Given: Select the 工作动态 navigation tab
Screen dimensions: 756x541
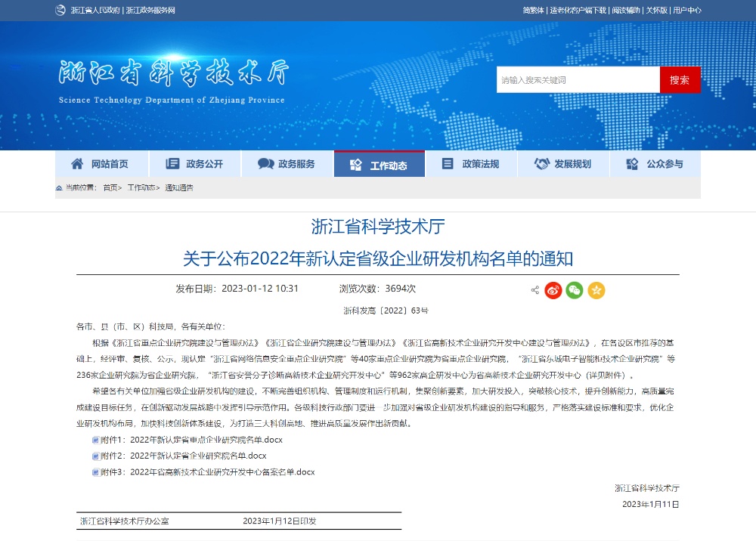Looking at the screenshot, I should pyautogui.click(x=380, y=165).
